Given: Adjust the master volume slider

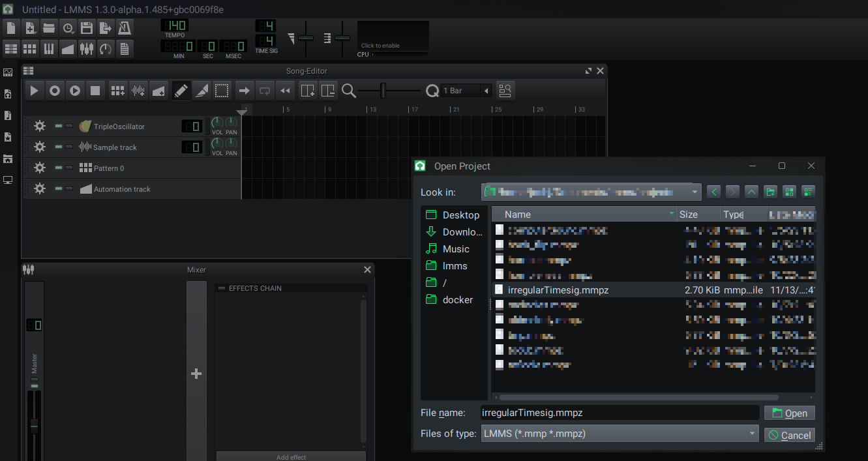Looking at the screenshot, I should [x=306, y=38].
